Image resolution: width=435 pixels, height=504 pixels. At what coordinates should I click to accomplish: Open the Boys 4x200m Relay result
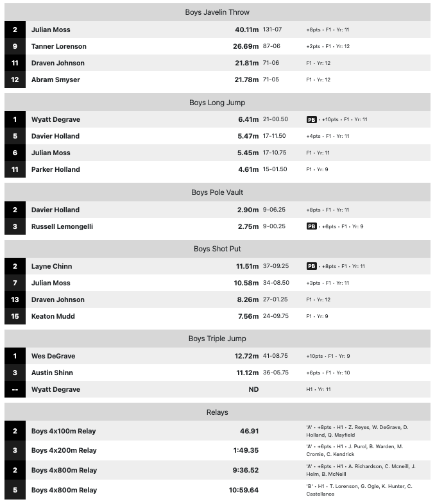pos(64,450)
